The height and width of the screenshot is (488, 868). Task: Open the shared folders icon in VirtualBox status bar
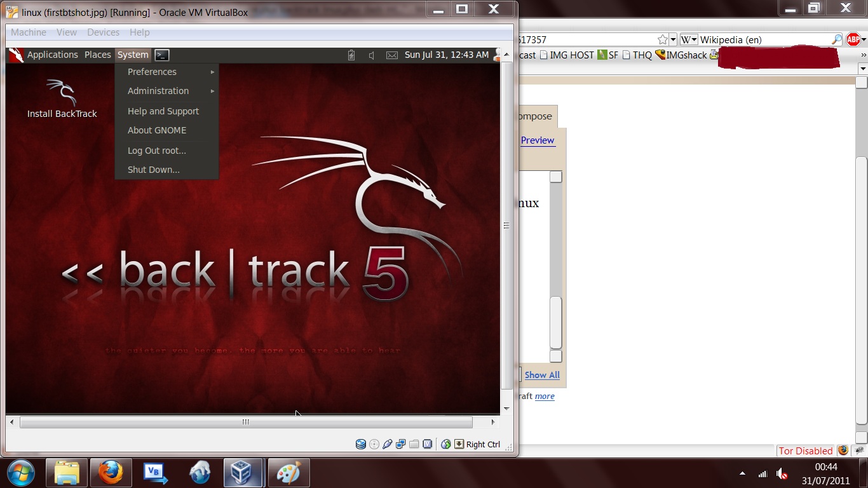click(414, 444)
